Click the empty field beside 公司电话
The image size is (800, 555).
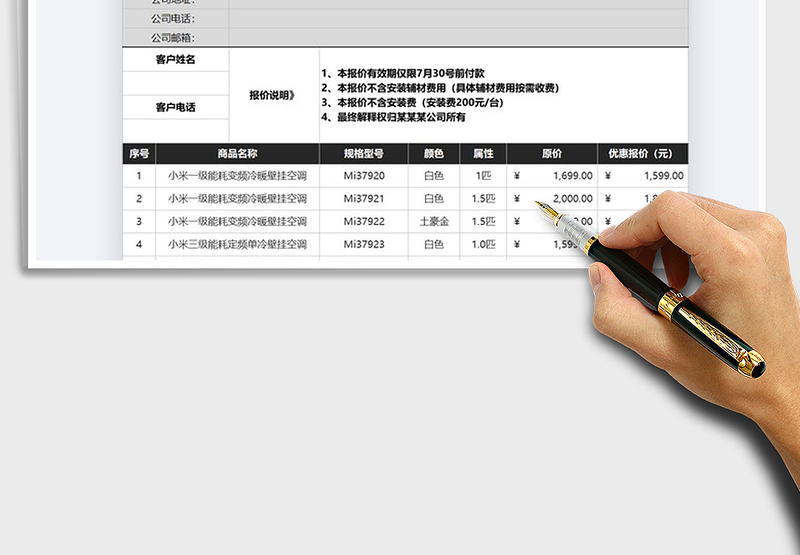point(459,19)
